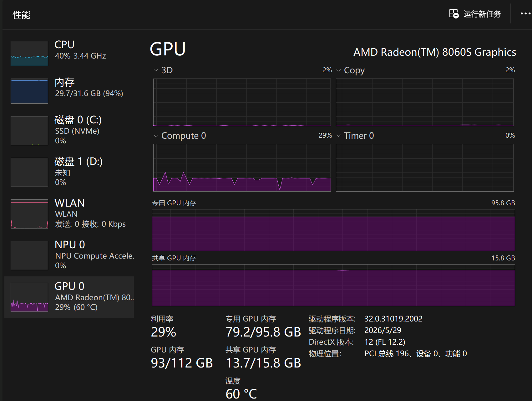The image size is (532, 401).
Task: Click the dedicated GPU memory (专用 GPU 内存) graph
Action: [x=333, y=230]
